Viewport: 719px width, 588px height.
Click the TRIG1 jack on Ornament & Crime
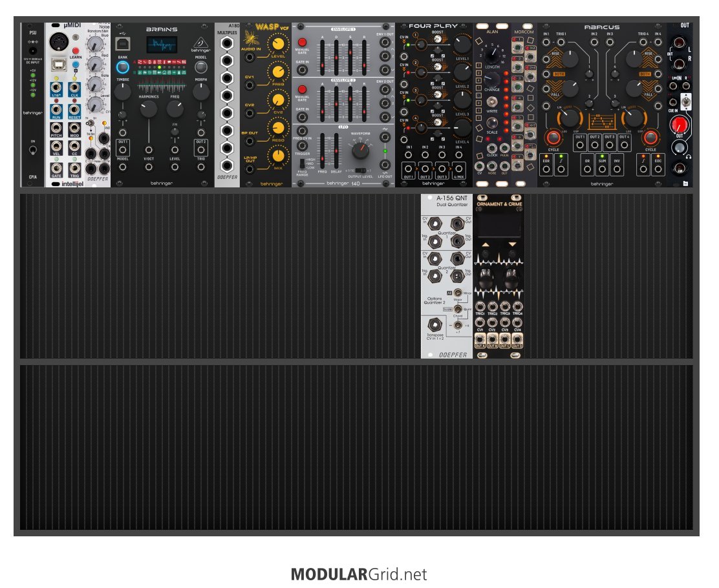[480, 306]
